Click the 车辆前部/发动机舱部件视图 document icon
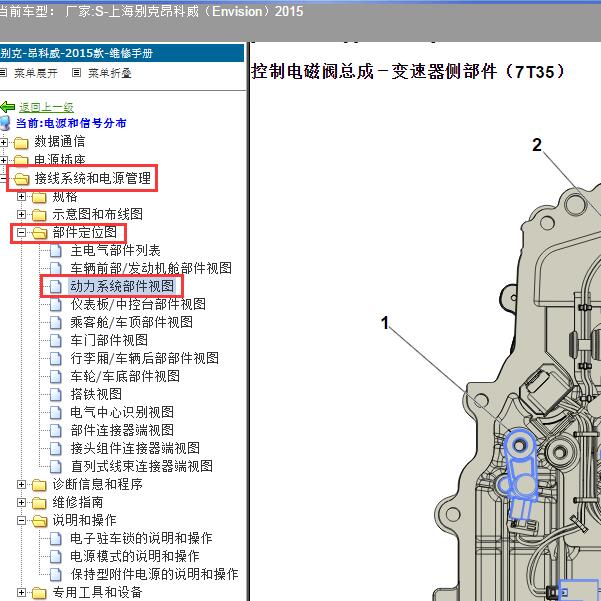Screen dimensions: 601x601 (x=56, y=268)
